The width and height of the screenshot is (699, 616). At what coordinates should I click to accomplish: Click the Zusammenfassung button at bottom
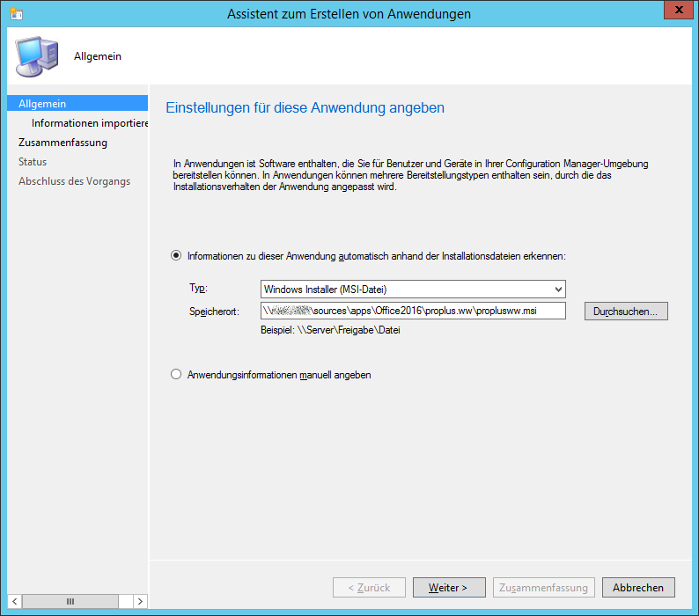[544, 587]
